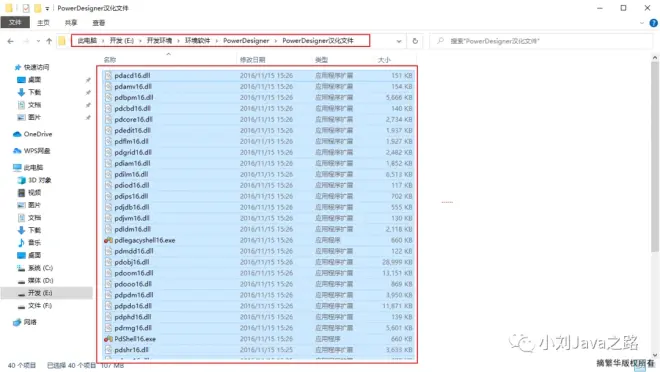This screenshot has height=372, width=660.
Task: Open the 文件 ribbon tab
Action: [x=15, y=22]
